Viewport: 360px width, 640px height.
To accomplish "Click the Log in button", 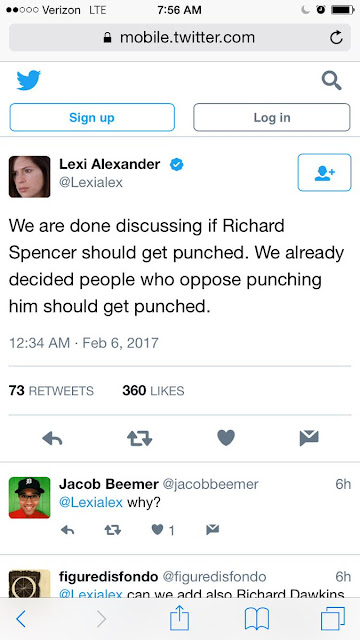I will pos(272,118).
